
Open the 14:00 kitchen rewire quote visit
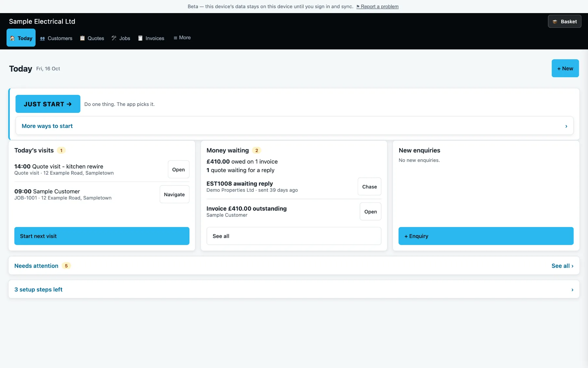coord(178,169)
